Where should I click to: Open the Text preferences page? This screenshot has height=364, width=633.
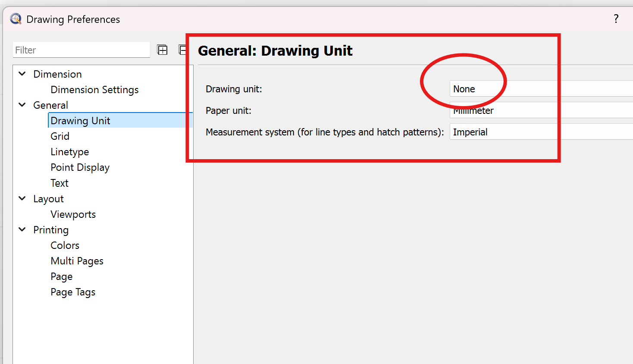point(60,183)
